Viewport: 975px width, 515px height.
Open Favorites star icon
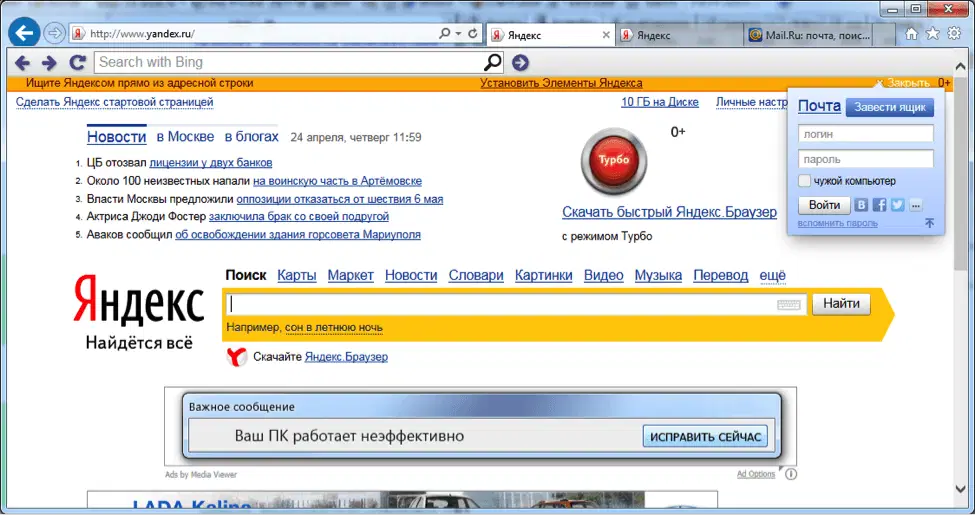pos(932,34)
